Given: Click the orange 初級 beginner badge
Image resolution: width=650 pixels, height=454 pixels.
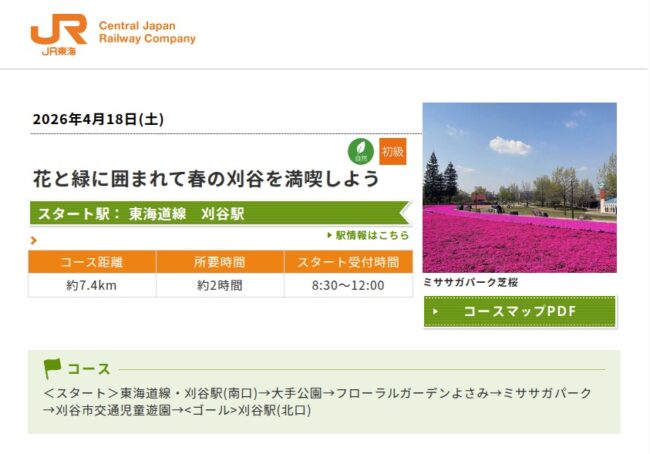Looking at the screenshot, I should (393, 151).
